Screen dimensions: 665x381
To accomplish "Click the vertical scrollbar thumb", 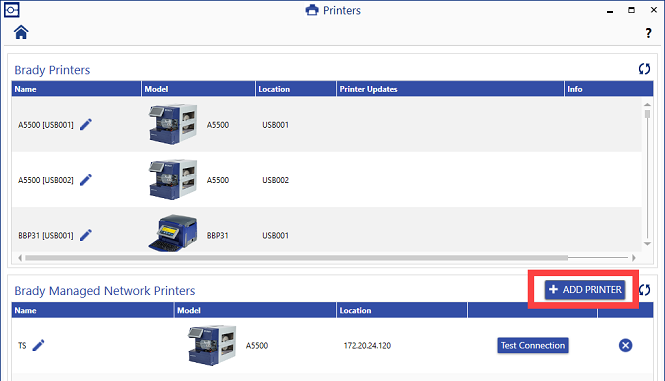I will coord(647,114).
